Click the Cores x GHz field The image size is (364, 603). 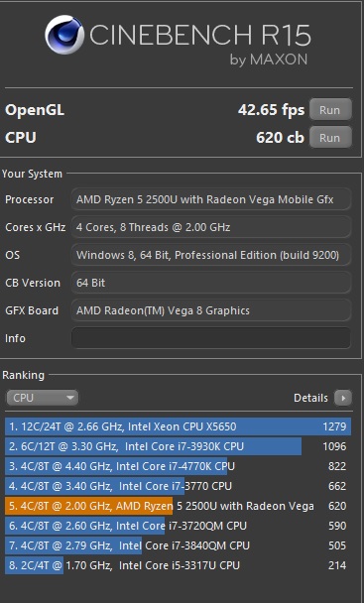211,227
